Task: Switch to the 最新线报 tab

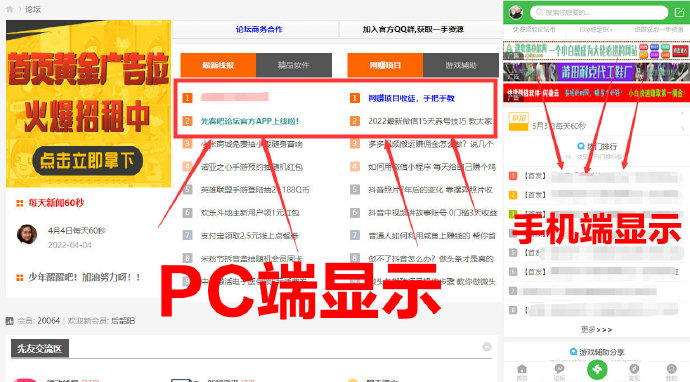Action: 218,65
